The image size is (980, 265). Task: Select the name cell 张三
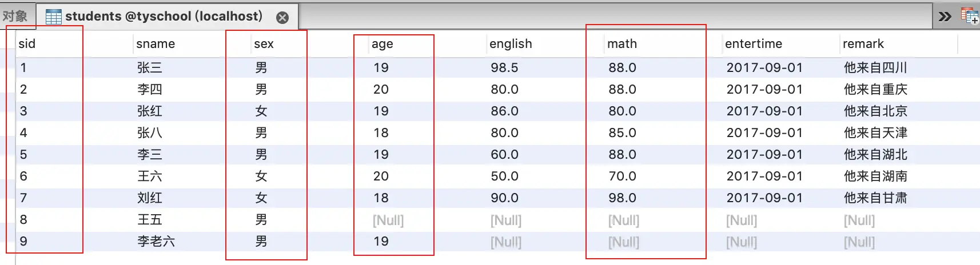(x=150, y=68)
